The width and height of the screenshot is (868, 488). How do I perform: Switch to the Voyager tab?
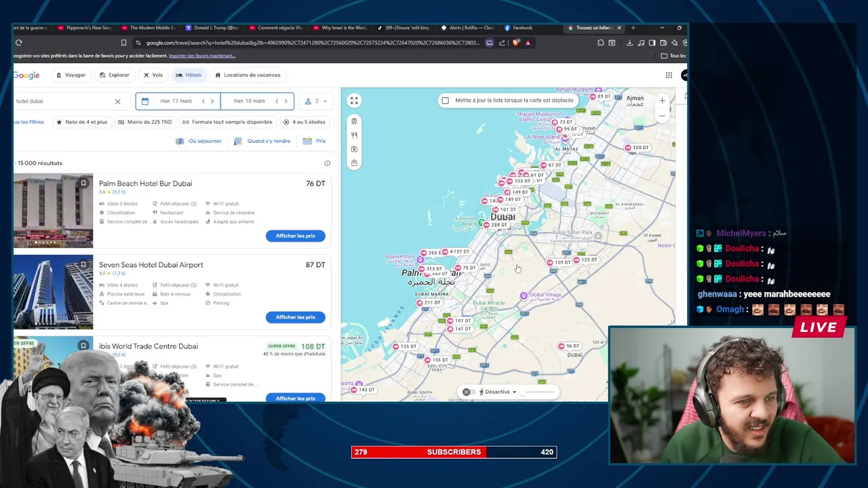71,75
